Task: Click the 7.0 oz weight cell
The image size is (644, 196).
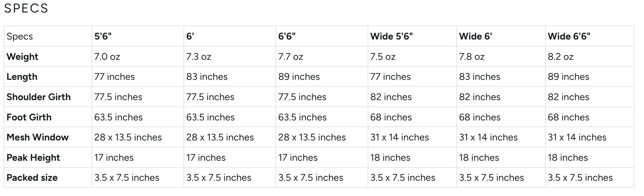Action: (x=107, y=57)
